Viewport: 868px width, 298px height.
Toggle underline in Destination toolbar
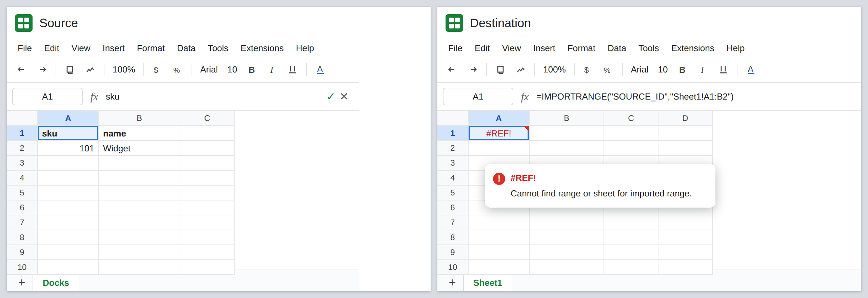click(723, 70)
